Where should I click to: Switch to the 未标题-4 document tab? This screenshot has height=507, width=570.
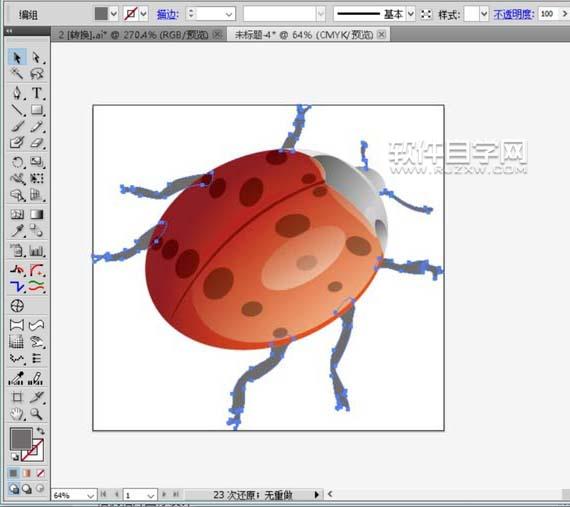[x=304, y=35]
